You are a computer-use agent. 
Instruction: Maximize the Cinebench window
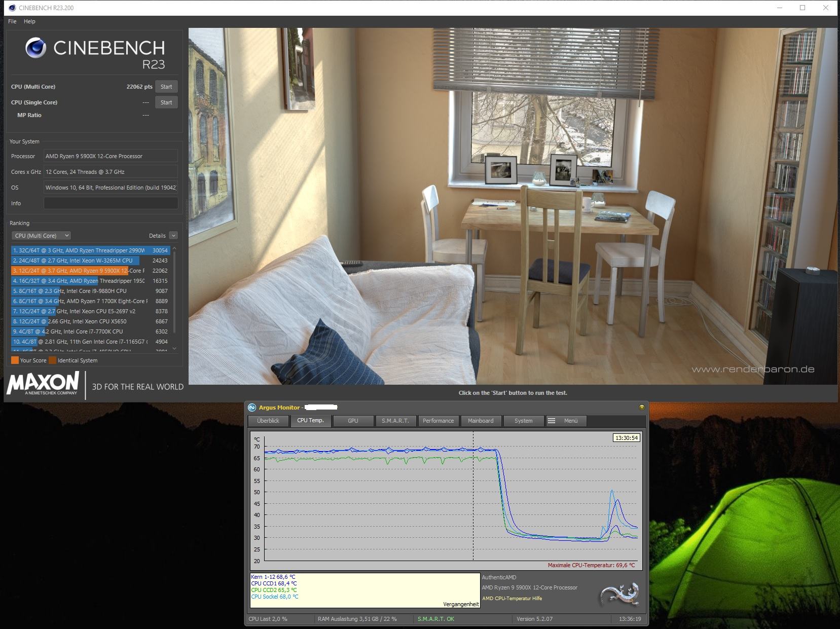click(802, 8)
